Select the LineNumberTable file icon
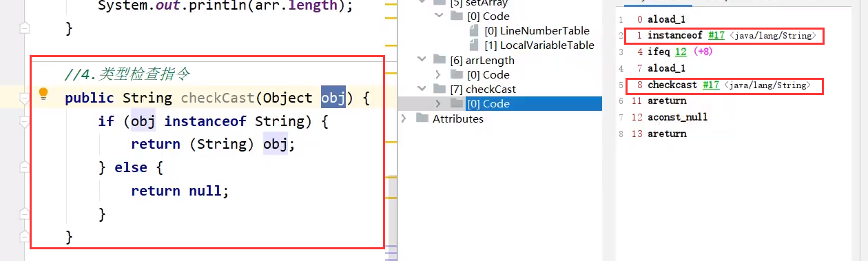Viewport: 868px width, 261px height. 473,31
